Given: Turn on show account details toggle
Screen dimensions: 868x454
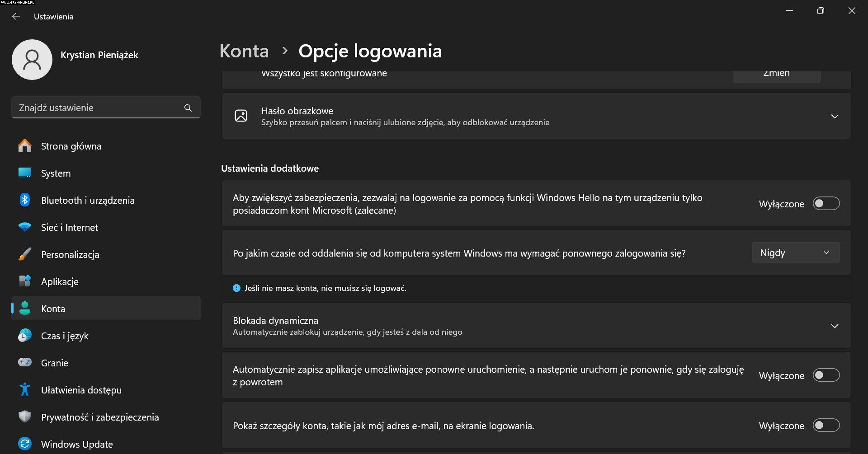Looking at the screenshot, I should tap(826, 426).
